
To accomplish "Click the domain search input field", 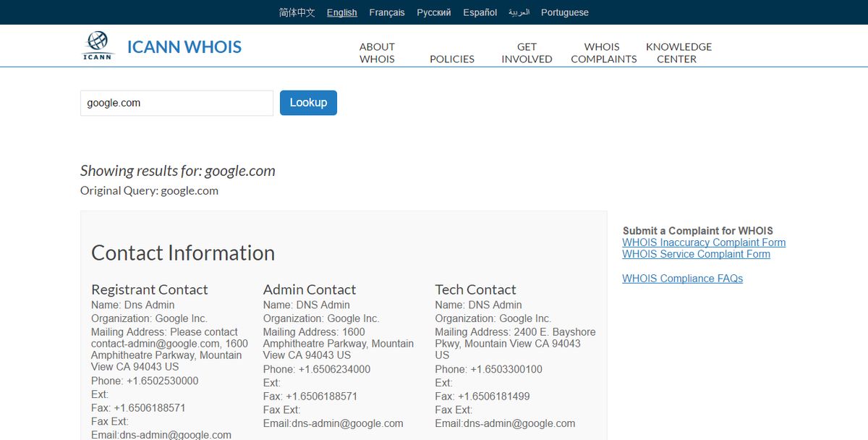I will coord(176,103).
